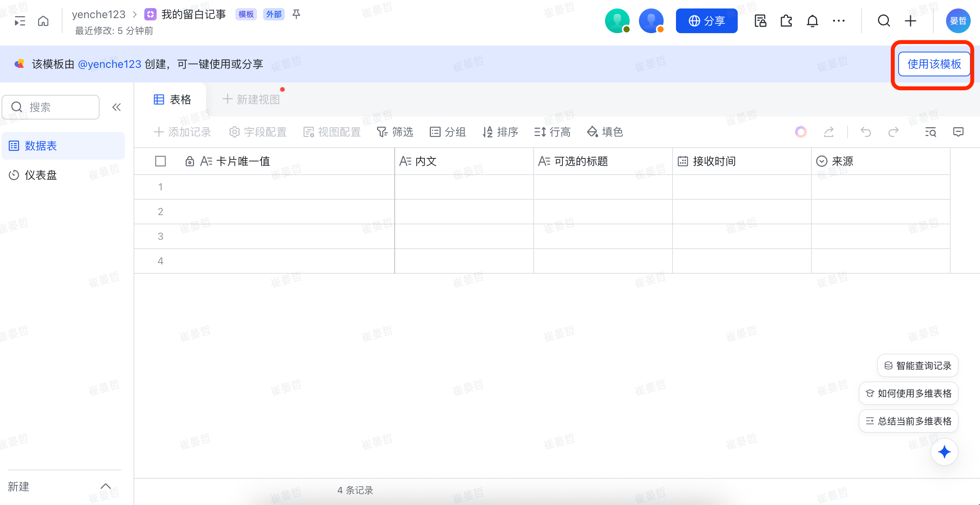Open the comments panel icon
980x505 pixels.
[x=958, y=132]
